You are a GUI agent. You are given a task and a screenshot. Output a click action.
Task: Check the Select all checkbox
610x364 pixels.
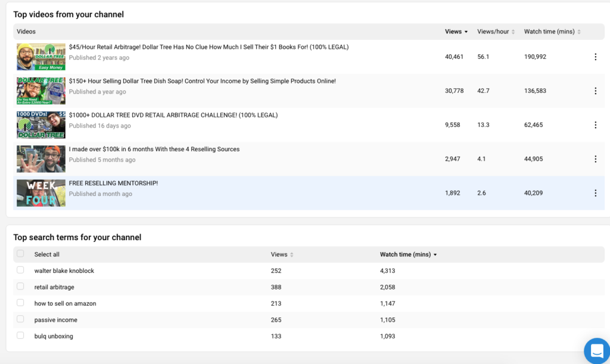[20, 254]
